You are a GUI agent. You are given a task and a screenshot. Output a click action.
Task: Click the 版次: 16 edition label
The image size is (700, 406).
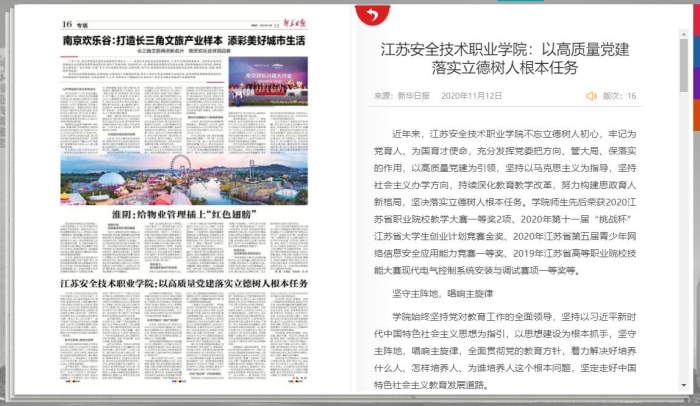pos(619,96)
